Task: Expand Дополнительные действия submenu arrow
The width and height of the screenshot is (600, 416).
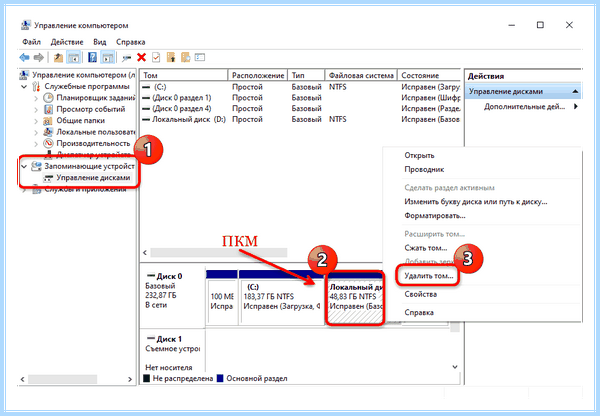Action: tap(576, 106)
